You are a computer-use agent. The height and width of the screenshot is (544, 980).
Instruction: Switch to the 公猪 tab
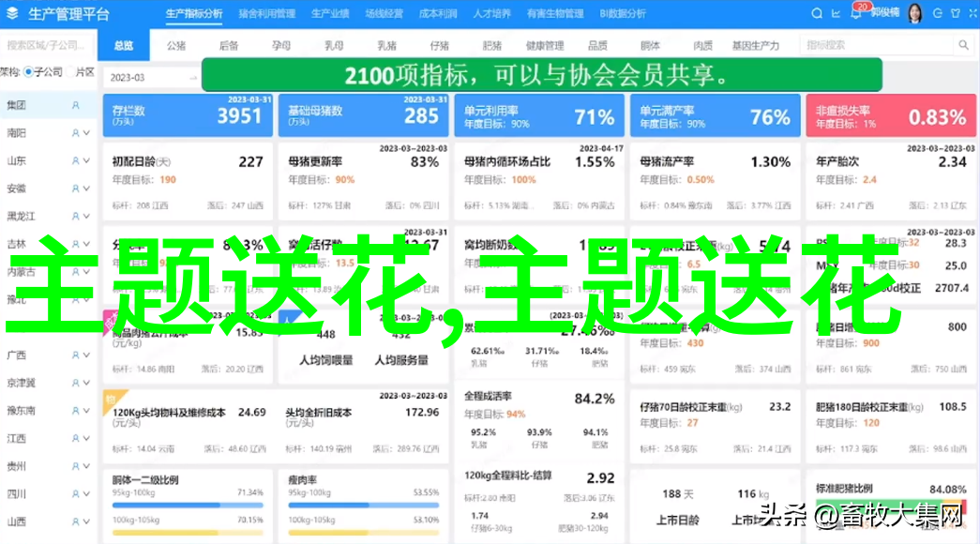coord(176,46)
